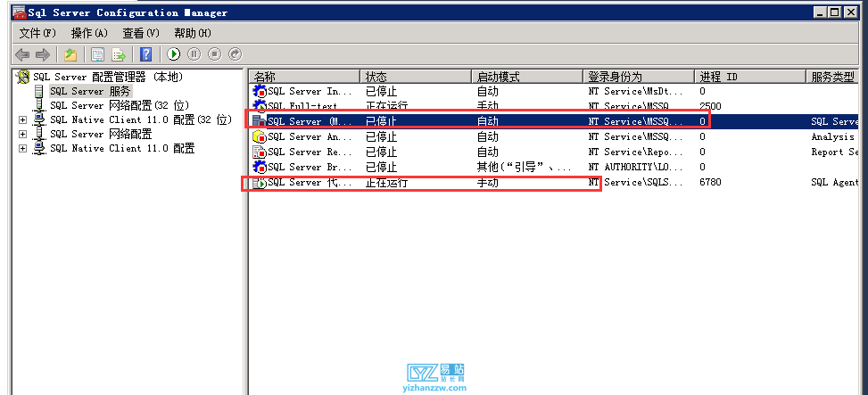The width and height of the screenshot is (868, 395).
Task: Click the SQL Server In... service icon
Action: click(260, 91)
